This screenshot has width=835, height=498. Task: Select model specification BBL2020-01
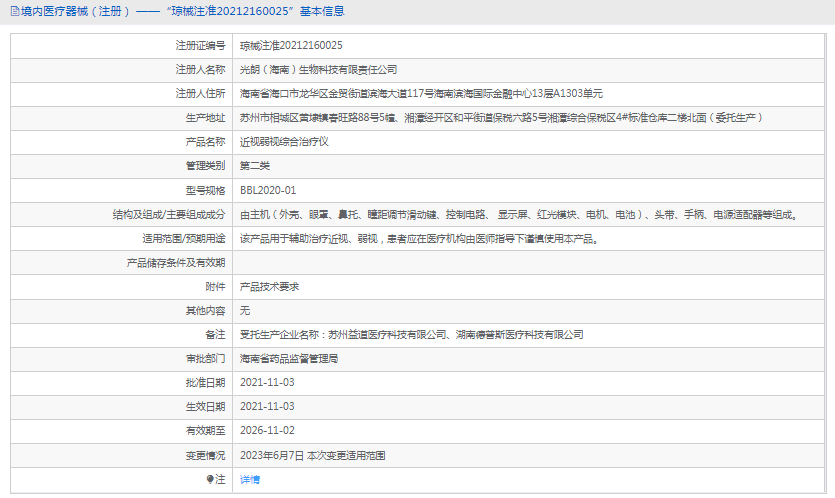pos(268,190)
